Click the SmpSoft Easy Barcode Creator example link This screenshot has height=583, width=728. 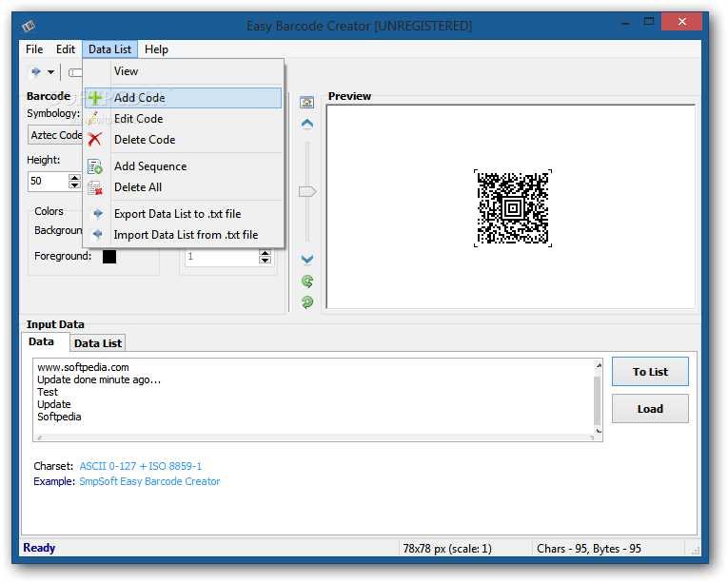pyautogui.click(x=149, y=481)
